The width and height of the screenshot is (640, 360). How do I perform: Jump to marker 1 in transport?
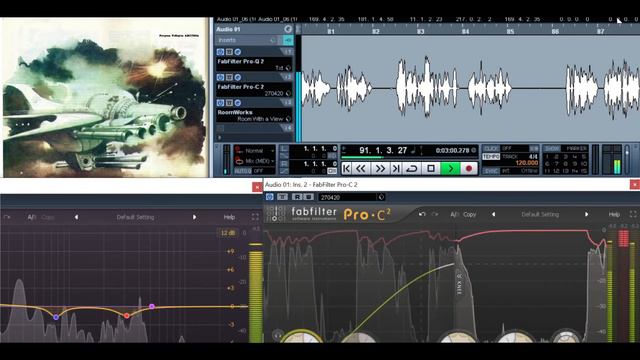547,157
